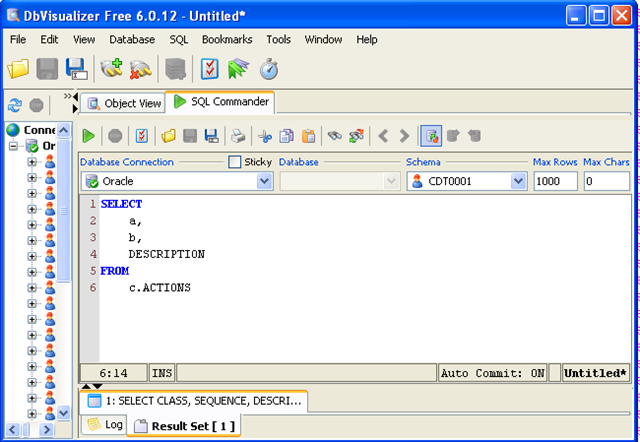Click the refresh icon above connections tree
This screenshot has height=442, width=640.
pos(14,105)
